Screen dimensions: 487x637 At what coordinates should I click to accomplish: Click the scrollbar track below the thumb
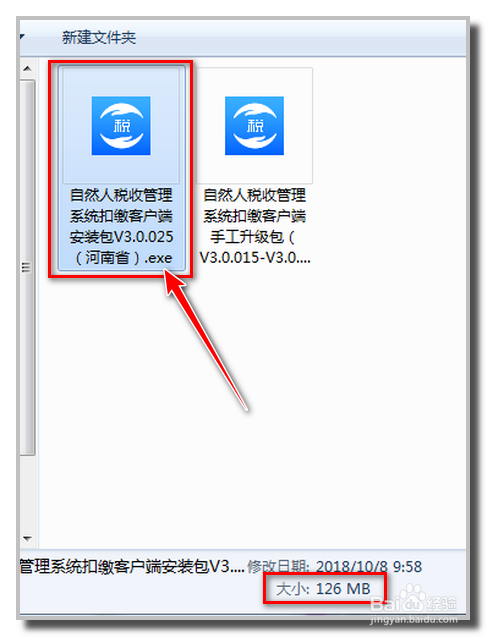tap(27, 493)
